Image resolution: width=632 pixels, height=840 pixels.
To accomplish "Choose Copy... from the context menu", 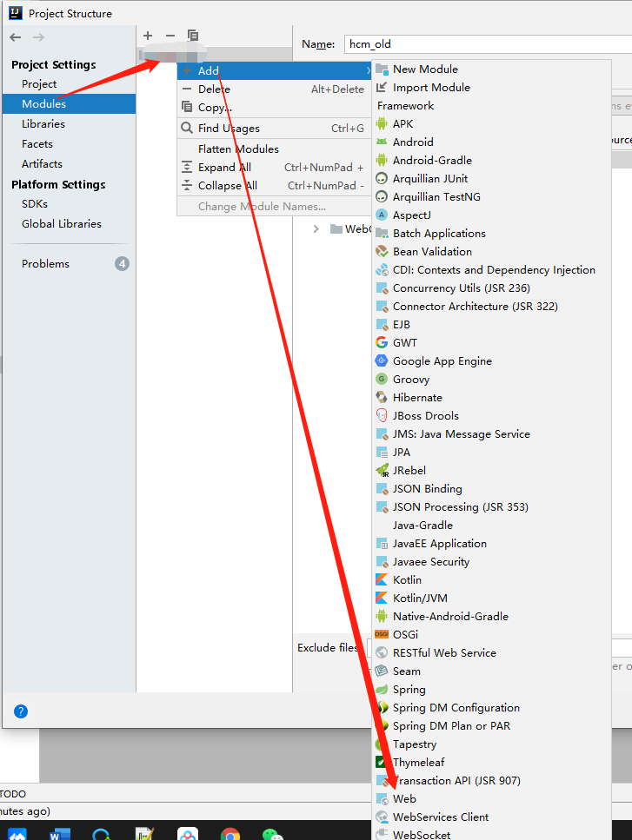I will click(274, 107).
